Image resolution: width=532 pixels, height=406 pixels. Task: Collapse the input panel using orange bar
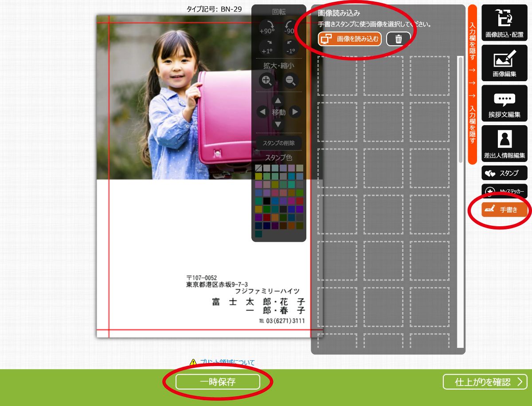click(472, 84)
